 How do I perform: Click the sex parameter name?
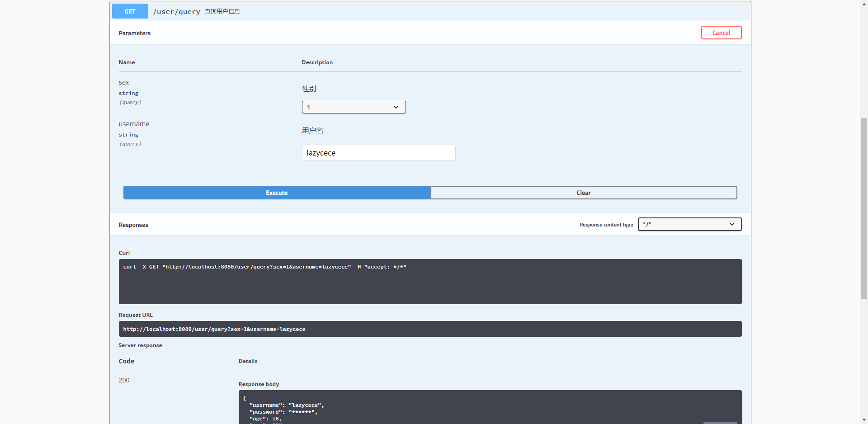[124, 82]
